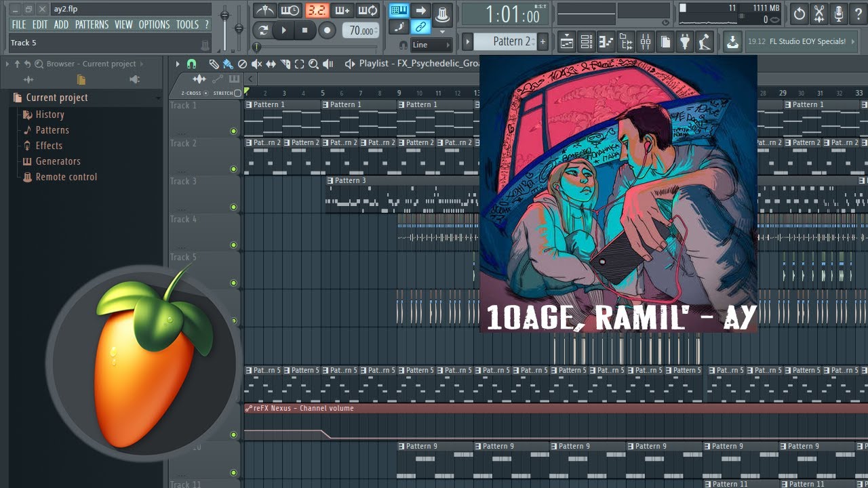
Task: Select the Paint brush tool in Playlist
Action: tap(228, 64)
